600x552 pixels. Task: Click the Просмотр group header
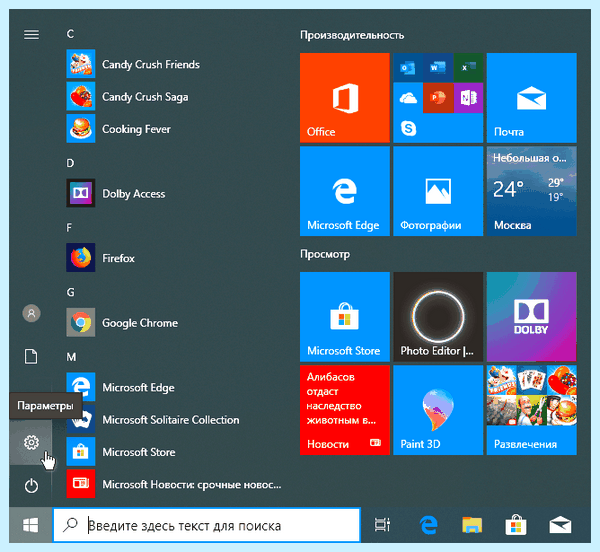coord(325,254)
